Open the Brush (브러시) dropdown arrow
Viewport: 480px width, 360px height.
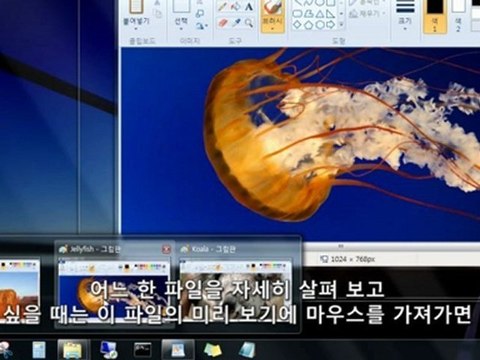click(x=272, y=29)
